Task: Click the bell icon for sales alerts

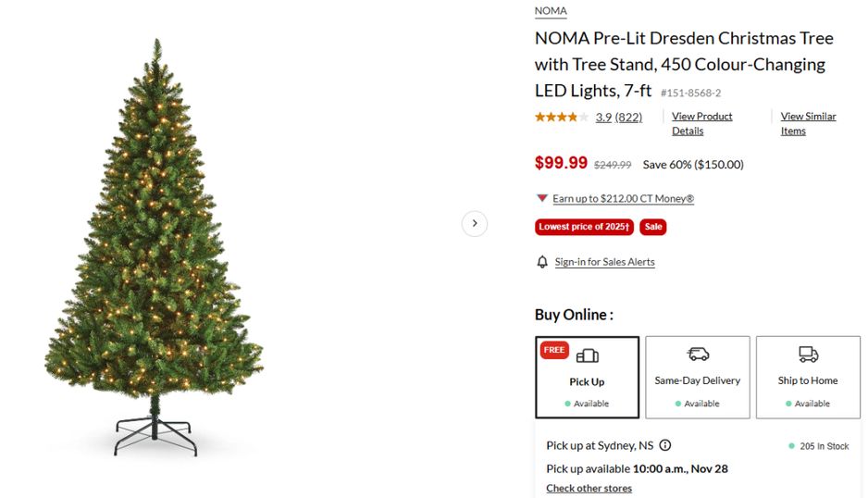Action: point(542,262)
